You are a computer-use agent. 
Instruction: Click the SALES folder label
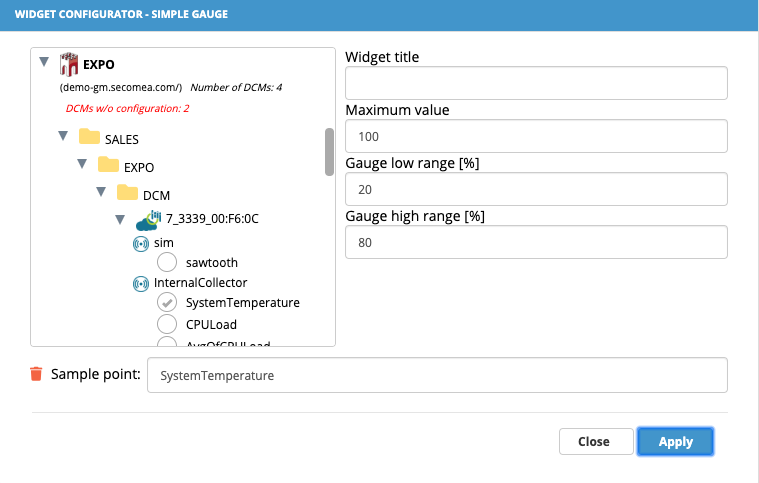click(x=122, y=139)
